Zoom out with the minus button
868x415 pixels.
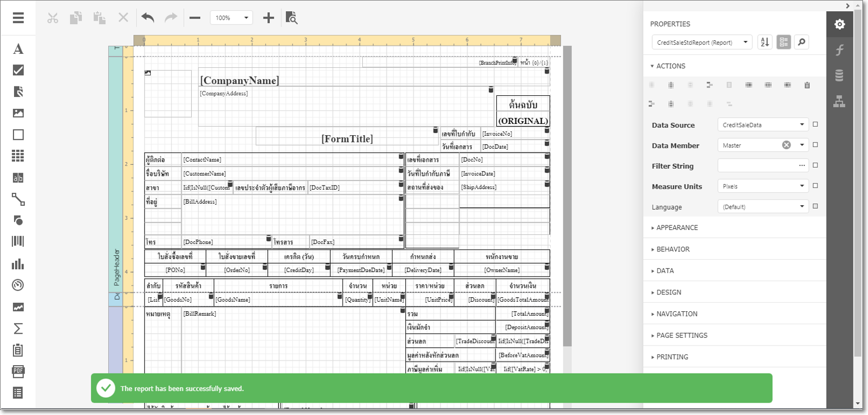195,18
